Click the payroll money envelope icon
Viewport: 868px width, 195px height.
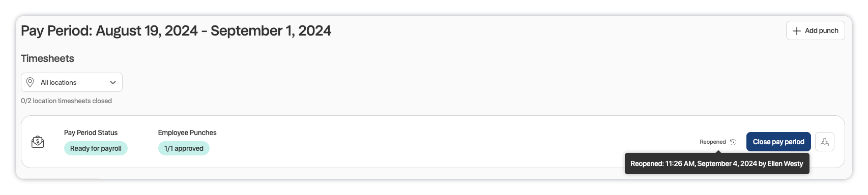pyautogui.click(x=38, y=142)
